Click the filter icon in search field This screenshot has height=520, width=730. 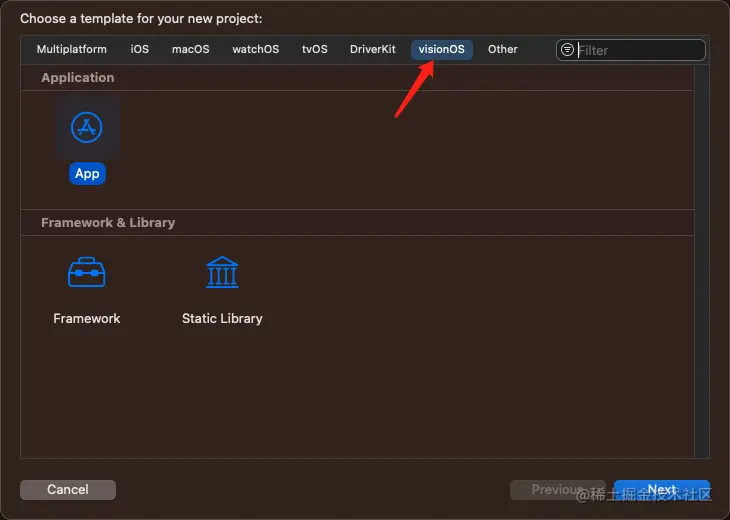[567, 49]
